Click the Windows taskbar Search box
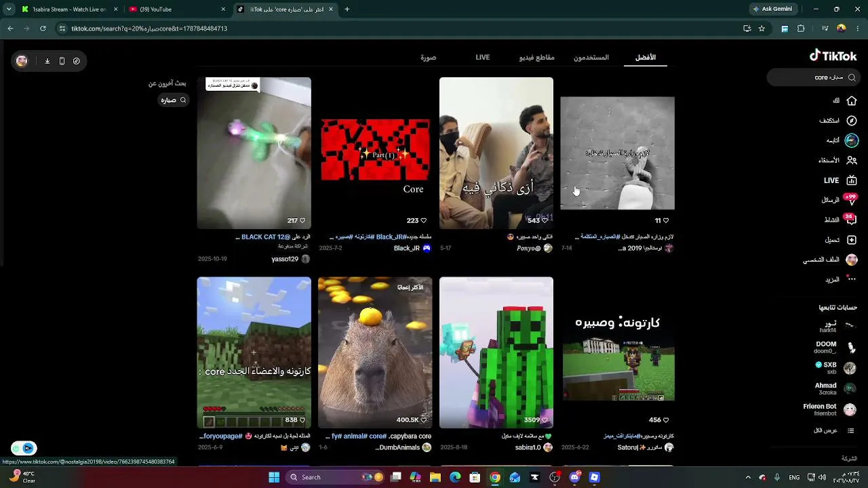The image size is (868, 488). click(334, 477)
